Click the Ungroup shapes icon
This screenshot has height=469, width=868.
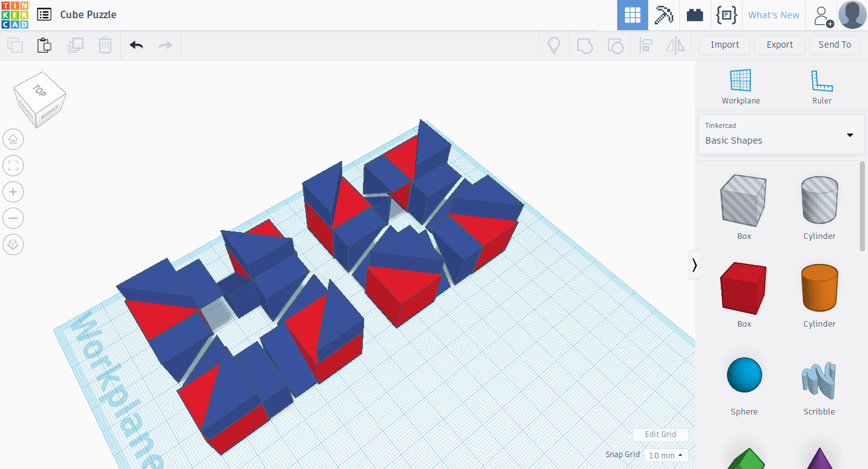[x=615, y=45]
